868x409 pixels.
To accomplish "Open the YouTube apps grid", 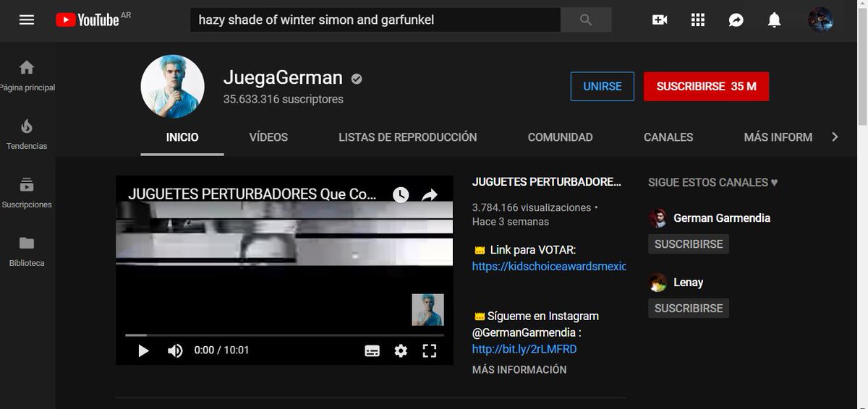I will pos(698,20).
